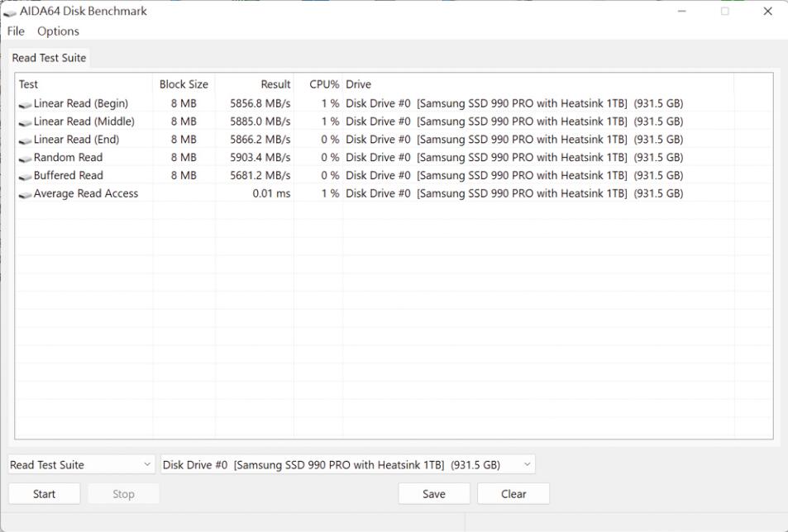The image size is (788, 532).
Task: Select the Random Read row label
Action: coord(68,158)
